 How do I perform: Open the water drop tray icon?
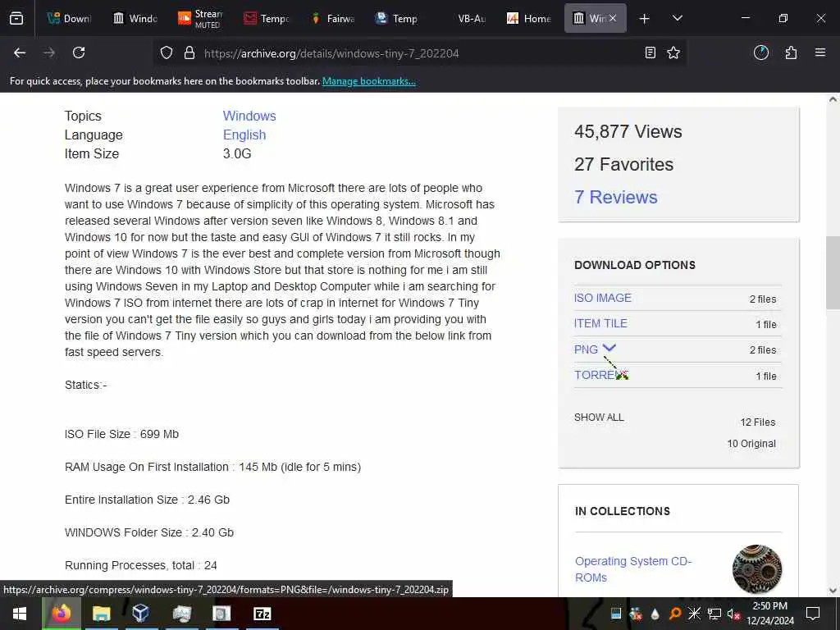pos(655,614)
